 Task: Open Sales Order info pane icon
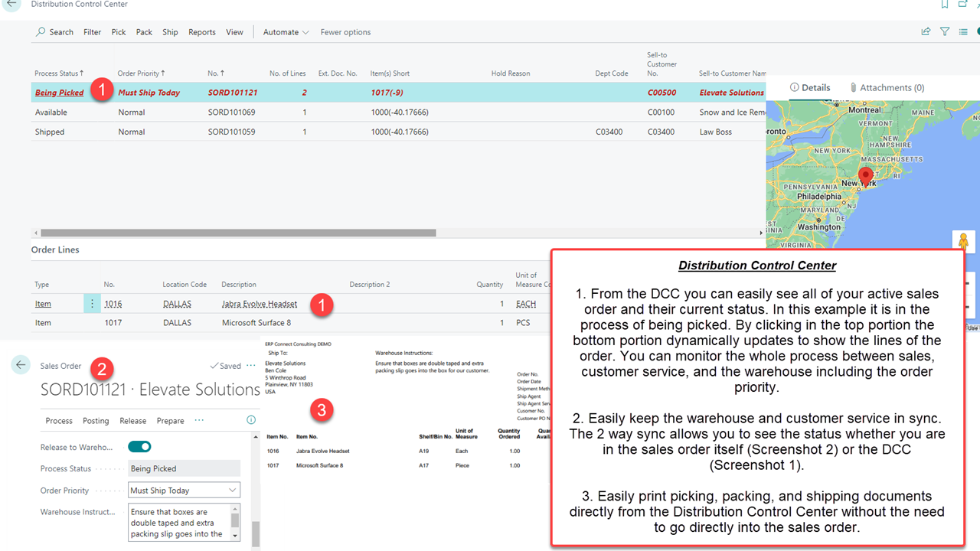click(251, 420)
